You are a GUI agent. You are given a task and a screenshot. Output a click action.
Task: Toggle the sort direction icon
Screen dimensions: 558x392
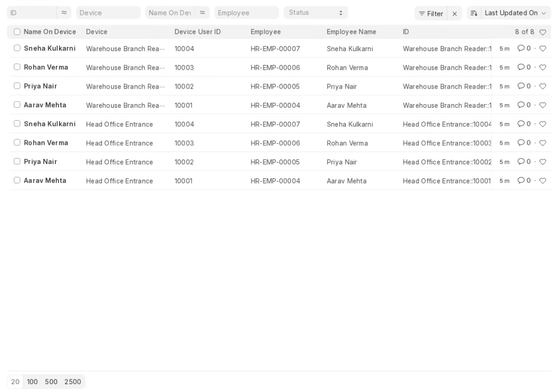[x=474, y=13]
